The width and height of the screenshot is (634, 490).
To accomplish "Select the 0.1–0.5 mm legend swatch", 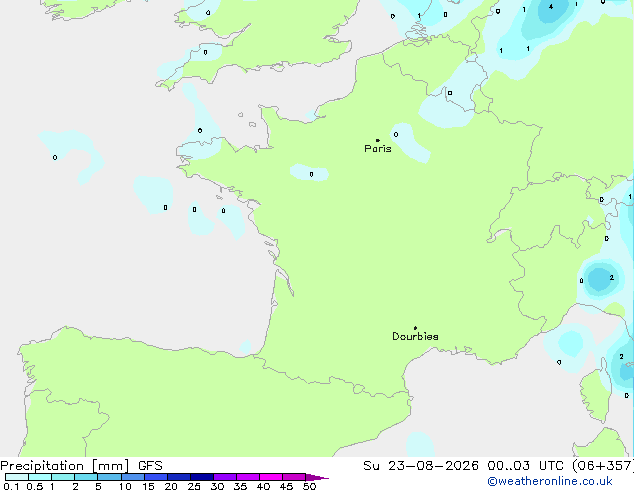I will (17, 477).
